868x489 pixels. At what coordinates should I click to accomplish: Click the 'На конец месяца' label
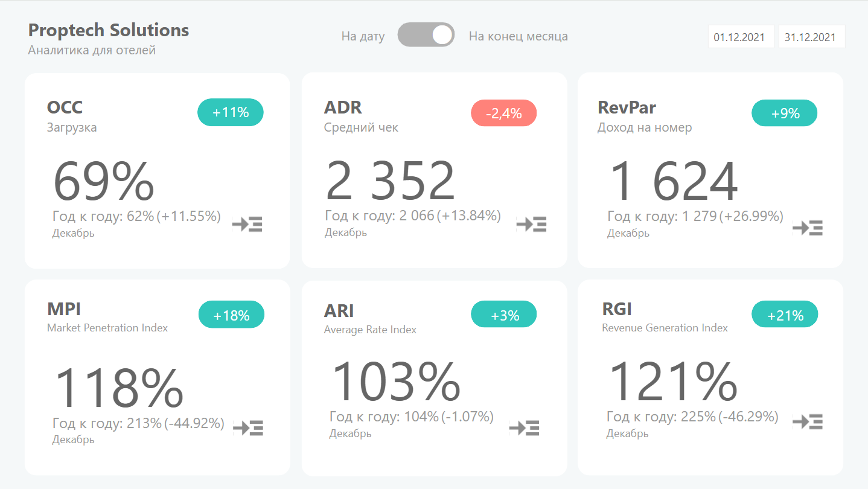click(519, 36)
